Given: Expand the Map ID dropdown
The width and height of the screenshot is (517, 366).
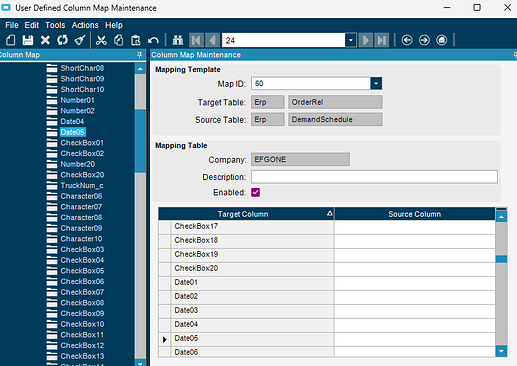Looking at the screenshot, I should tap(376, 83).
